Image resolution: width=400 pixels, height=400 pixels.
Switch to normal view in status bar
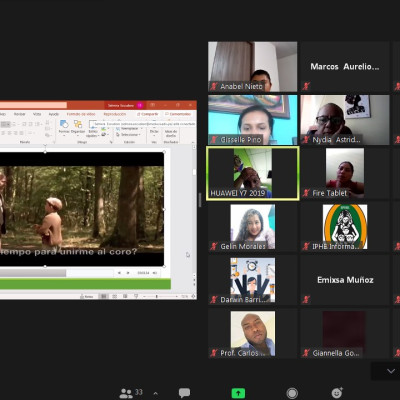(103, 296)
